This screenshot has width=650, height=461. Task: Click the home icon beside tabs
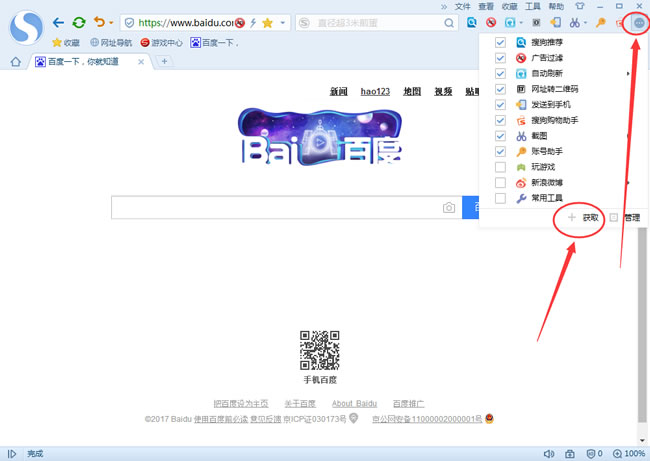pos(16,62)
